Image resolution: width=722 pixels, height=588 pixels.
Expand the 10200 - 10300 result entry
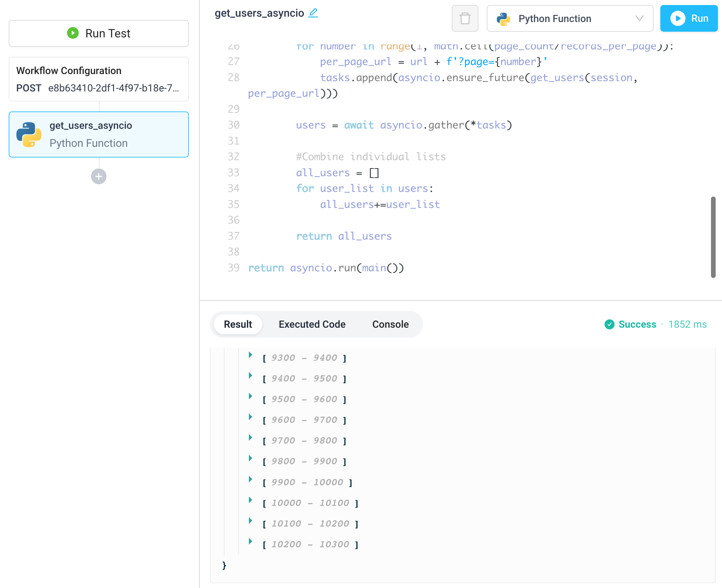(x=251, y=542)
